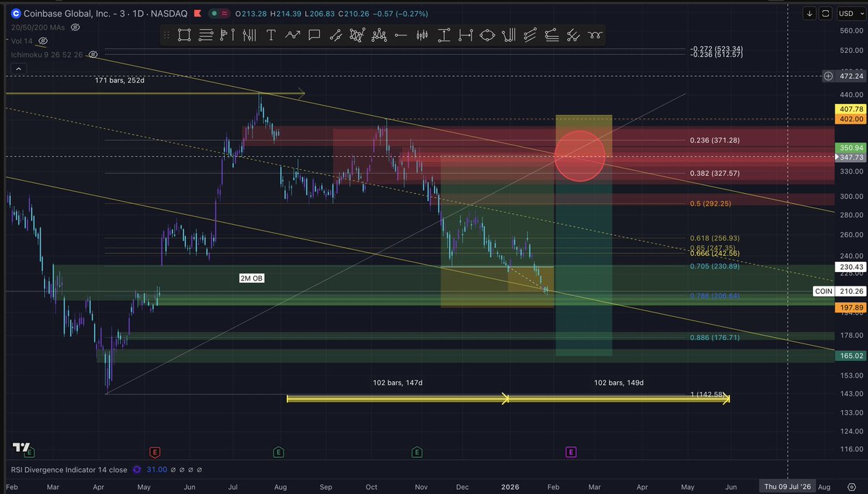Click the green E earnings marker near August
This screenshot has width=868, height=494.
278,452
